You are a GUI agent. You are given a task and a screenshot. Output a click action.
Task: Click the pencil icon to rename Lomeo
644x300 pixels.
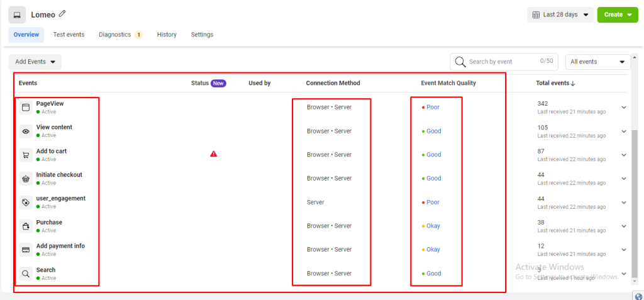click(62, 14)
